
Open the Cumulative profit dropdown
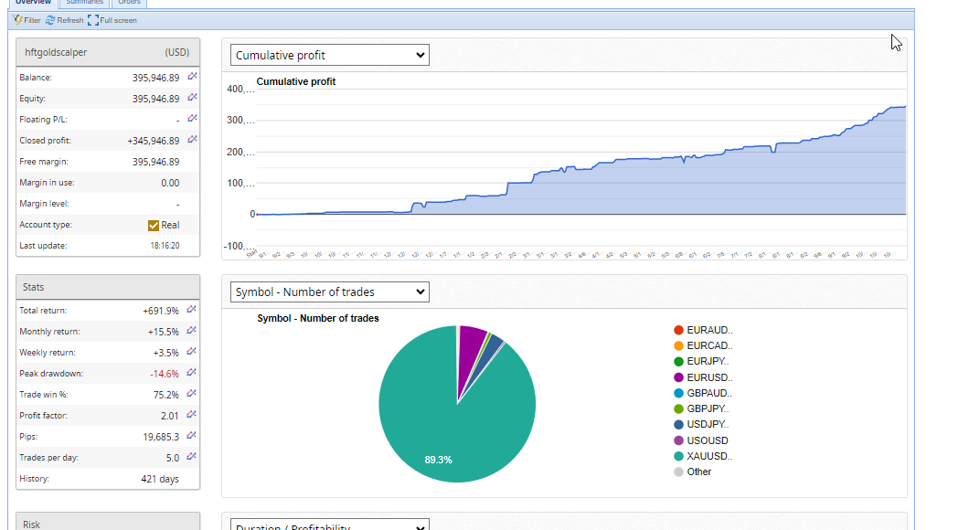point(329,55)
